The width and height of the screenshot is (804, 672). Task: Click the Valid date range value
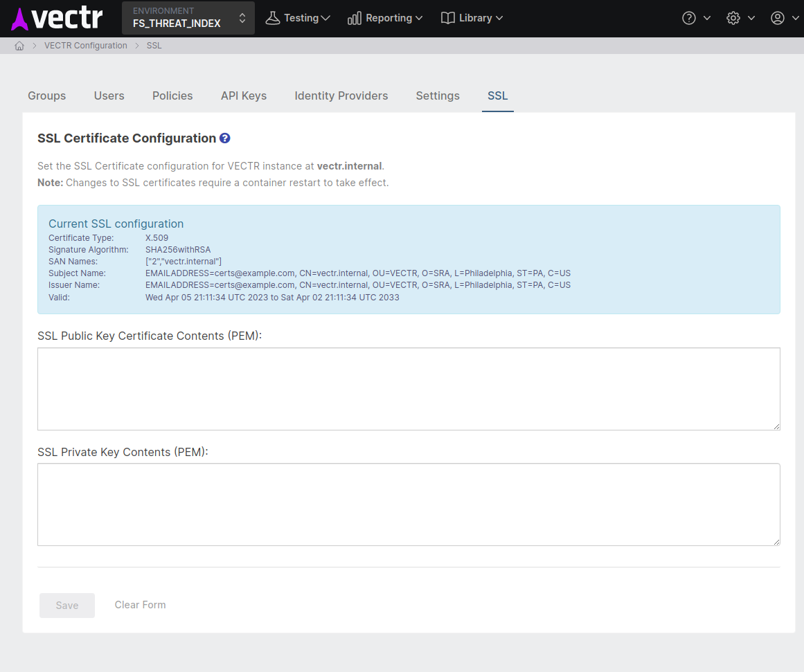click(x=272, y=298)
